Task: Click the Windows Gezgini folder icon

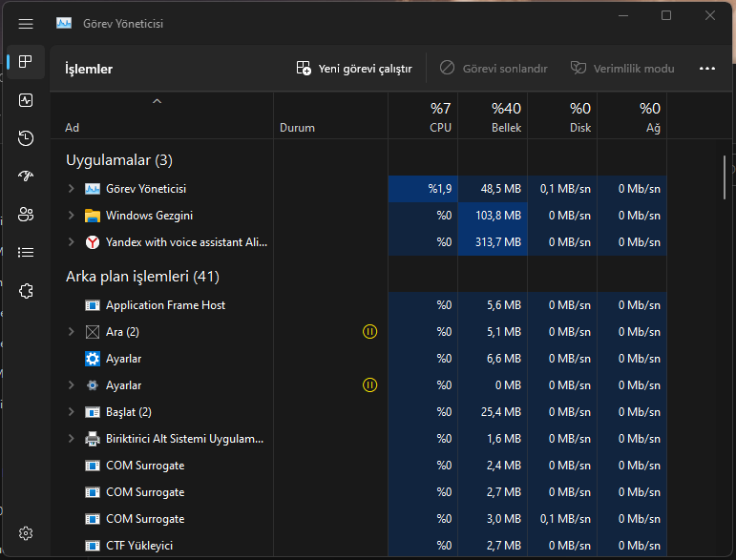Action: (x=93, y=216)
